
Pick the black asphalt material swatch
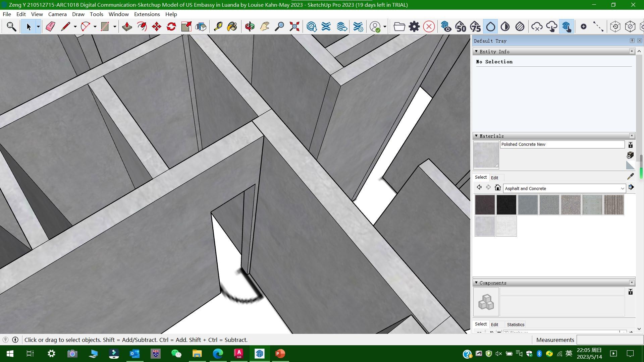tap(506, 205)
